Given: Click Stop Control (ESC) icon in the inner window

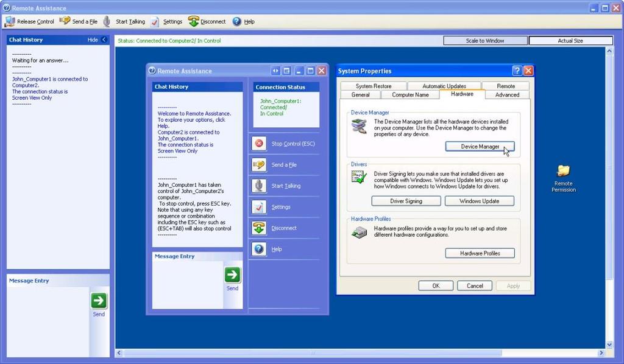Looking at the screenshot, I should [259, 144].
